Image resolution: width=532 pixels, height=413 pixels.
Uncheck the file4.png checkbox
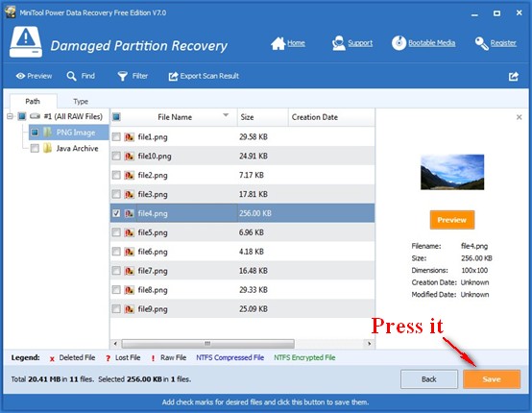(116, 213)
